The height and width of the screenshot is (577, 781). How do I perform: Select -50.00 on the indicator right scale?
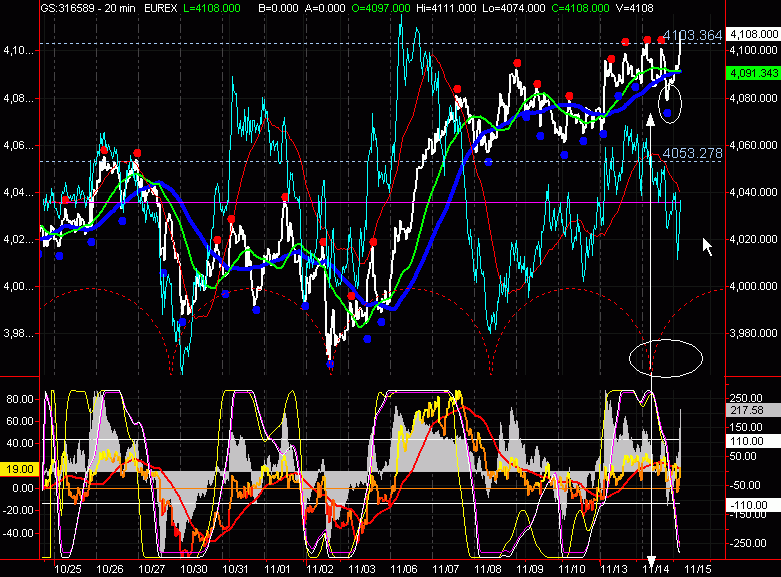(745, 485)
